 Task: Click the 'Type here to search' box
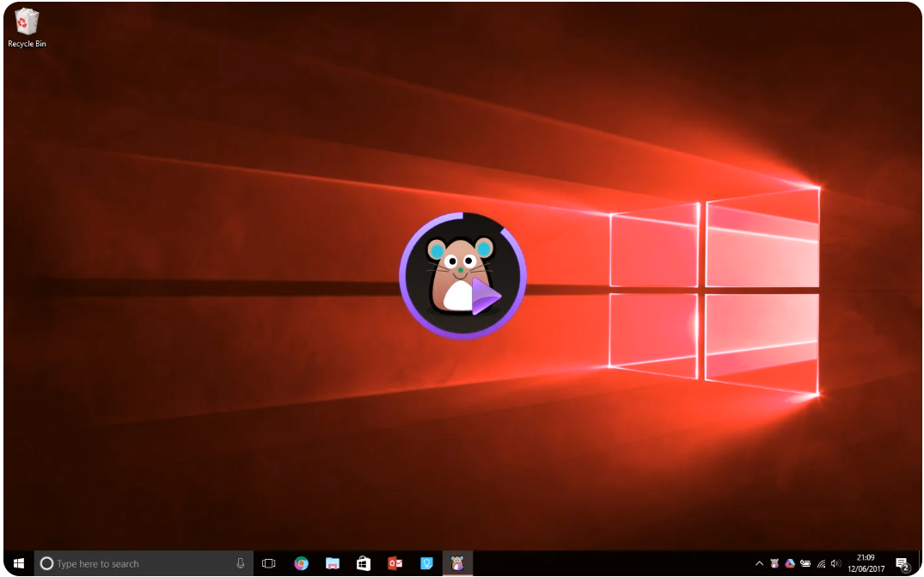click(144, 563)
